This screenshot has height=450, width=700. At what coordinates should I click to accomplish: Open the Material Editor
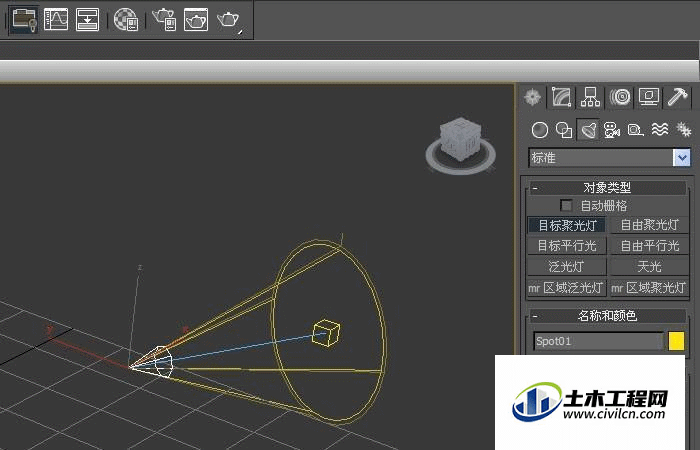pos(126,20)
